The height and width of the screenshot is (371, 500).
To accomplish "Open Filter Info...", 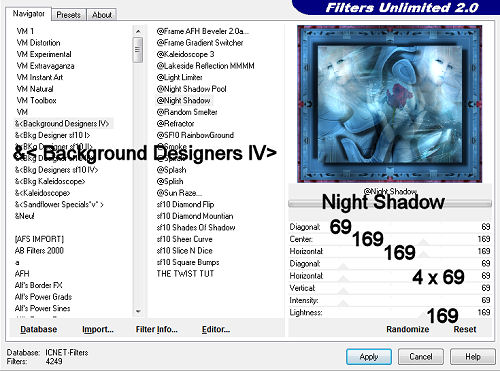I will click(x=157, y=329).
